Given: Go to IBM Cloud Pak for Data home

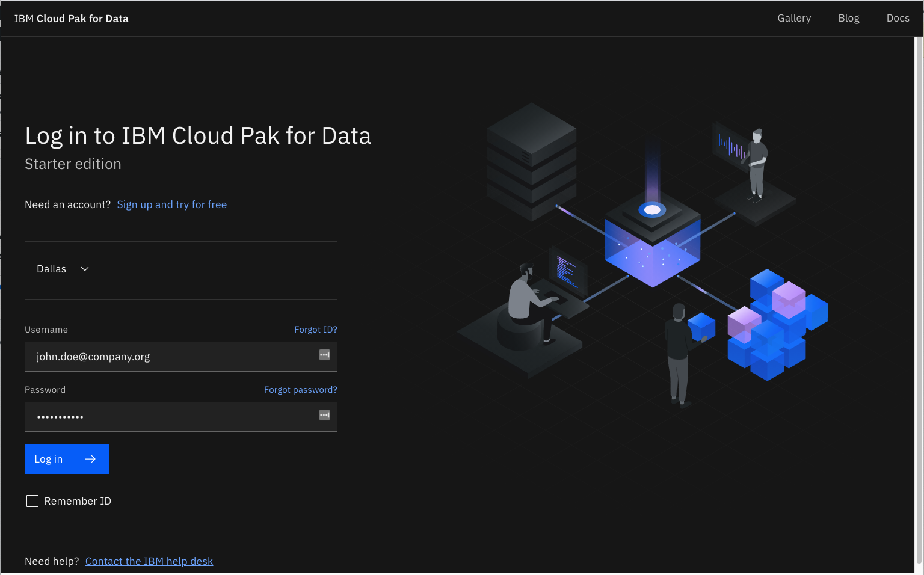Looking at the screenshot, I should click(71, 19).
